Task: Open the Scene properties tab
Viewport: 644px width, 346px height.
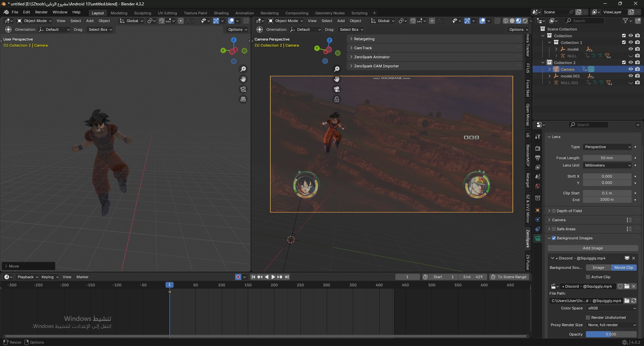Action: (538, 176)
